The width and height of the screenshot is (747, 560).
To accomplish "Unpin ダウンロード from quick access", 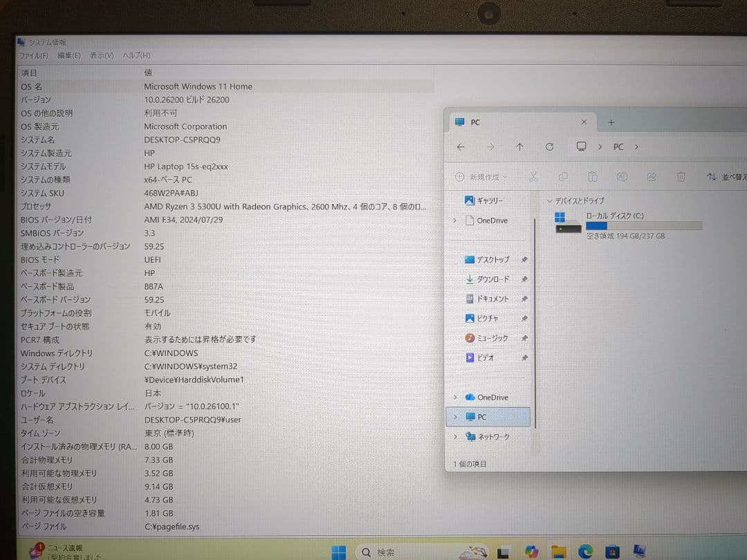I will 524,279.
